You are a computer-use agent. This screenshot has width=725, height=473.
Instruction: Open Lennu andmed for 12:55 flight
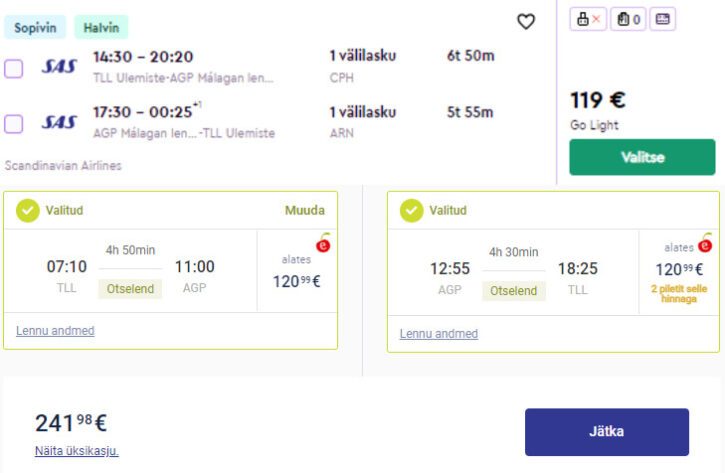(439, 334)
